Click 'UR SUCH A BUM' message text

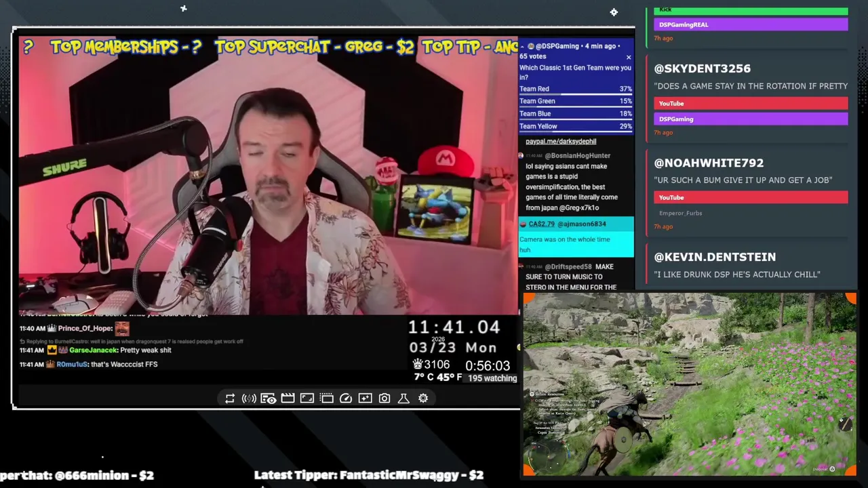(743, 180)
